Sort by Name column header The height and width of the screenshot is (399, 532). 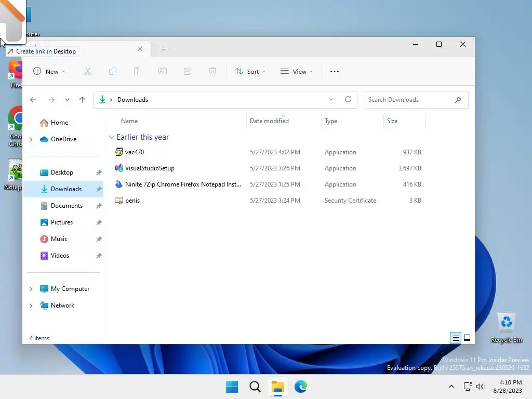[181, 121]
